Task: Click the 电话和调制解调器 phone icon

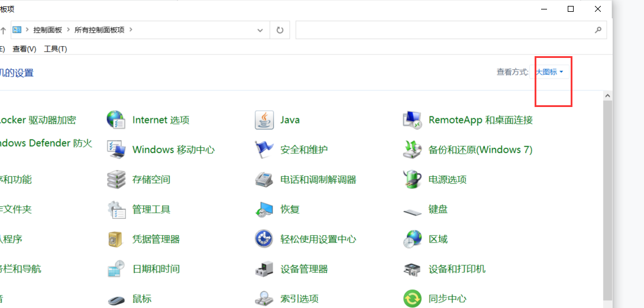Action: (x=264, y=180)
